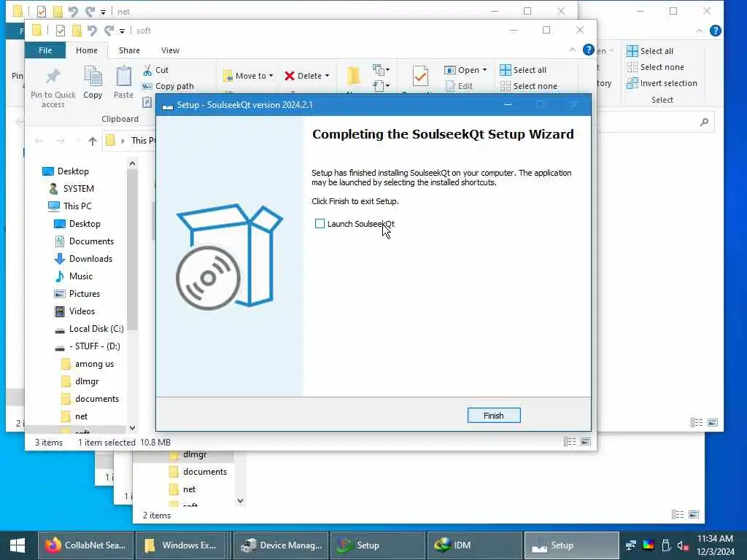Select SYSTEM in navigation pane
Viewport: 747px width, 560px height.
point(71,189)
